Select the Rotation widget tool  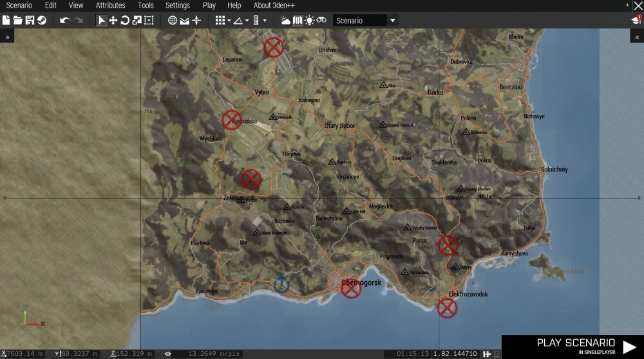coord(125,21)
